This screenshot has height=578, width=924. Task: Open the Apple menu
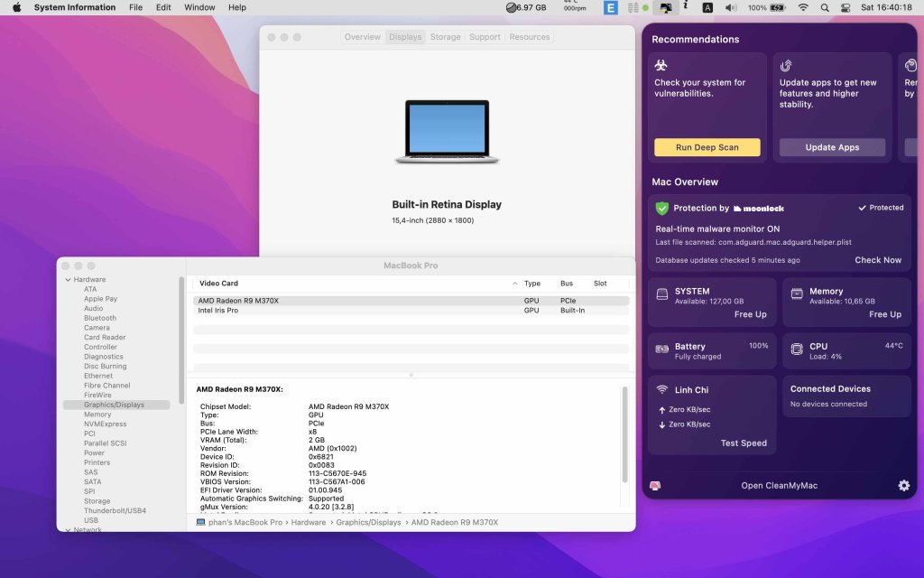pyautogui.click(x=16, y=7)
